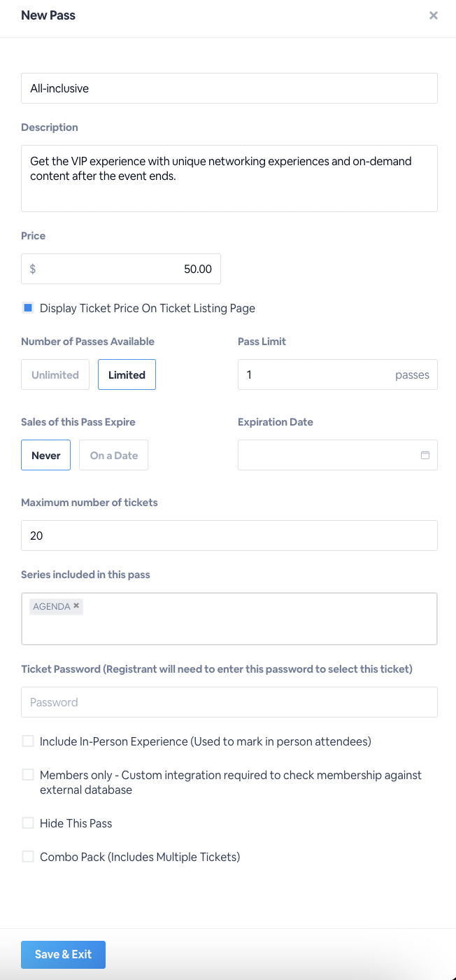
Task: Click the Save & Exit button
Action: tap(63, 954)
